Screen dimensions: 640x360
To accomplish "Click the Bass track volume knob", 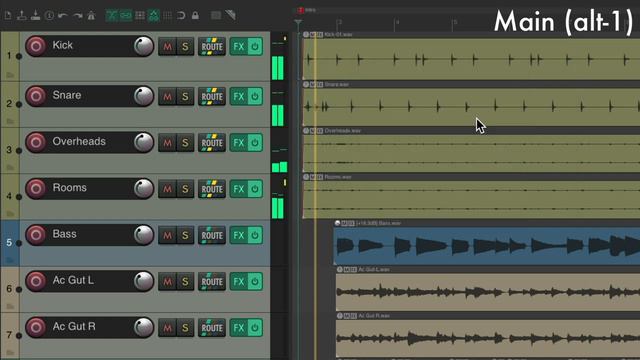I will (143, 235).
